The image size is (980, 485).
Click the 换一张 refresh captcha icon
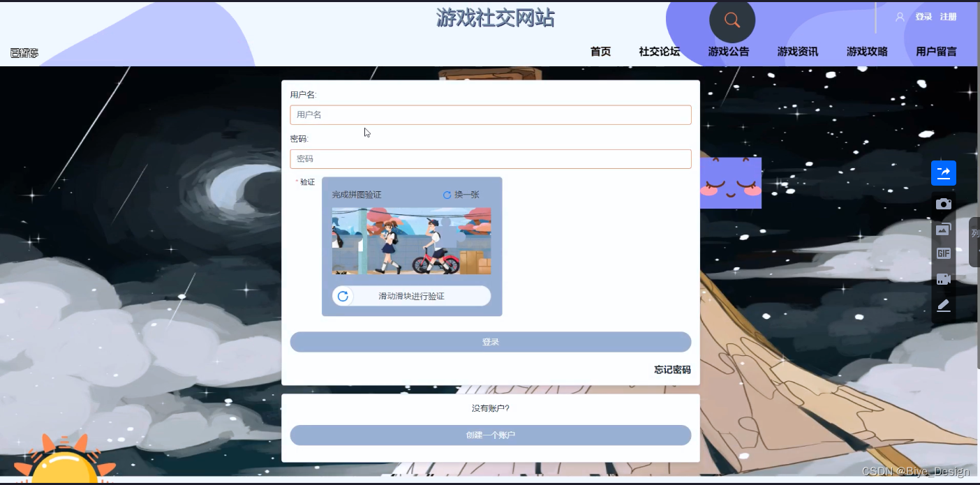pyautogui.click(x=447, y=195)
